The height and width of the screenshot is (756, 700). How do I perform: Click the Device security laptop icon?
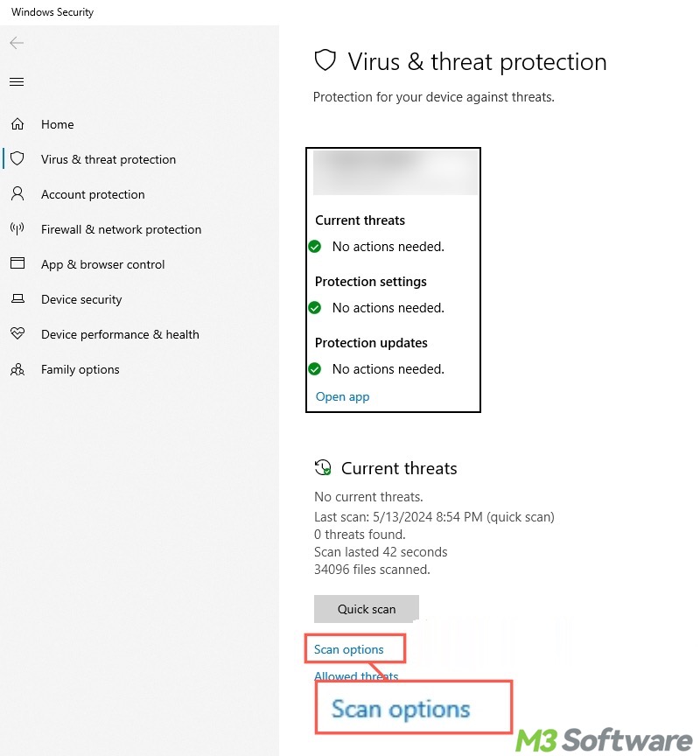pos(17,299)
